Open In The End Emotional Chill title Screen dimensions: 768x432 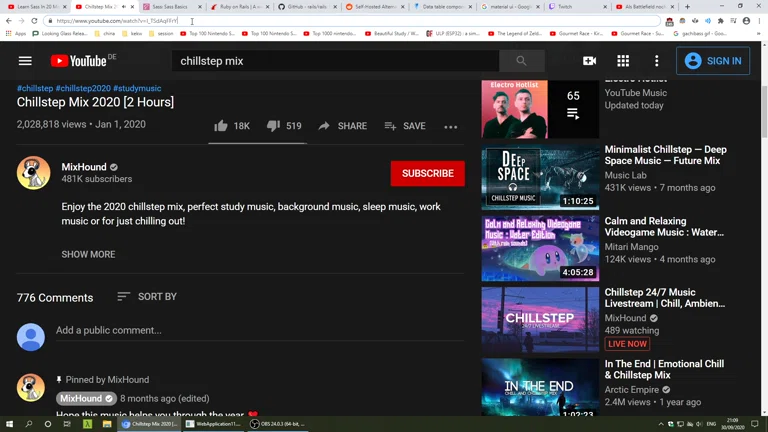[664, 369]
